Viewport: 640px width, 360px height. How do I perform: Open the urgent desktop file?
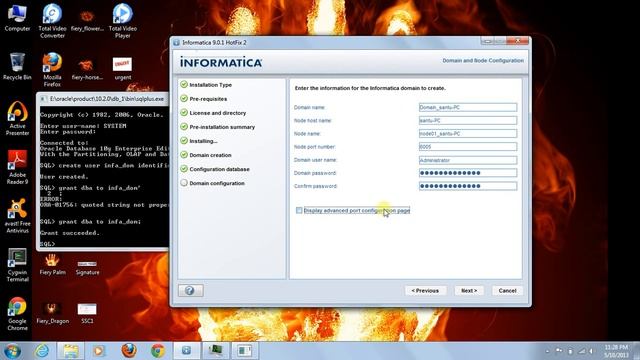pos(122,69)
